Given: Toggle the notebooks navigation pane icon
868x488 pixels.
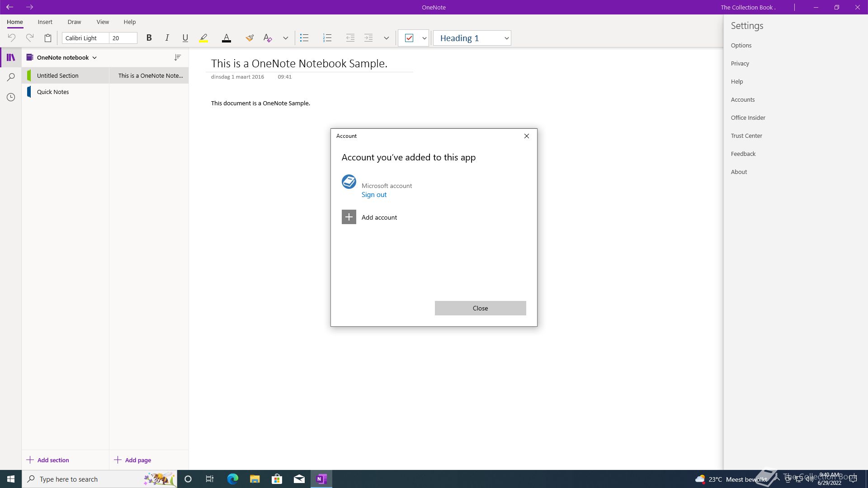Looking at the screenshot, I should click(x=11, y=57).
